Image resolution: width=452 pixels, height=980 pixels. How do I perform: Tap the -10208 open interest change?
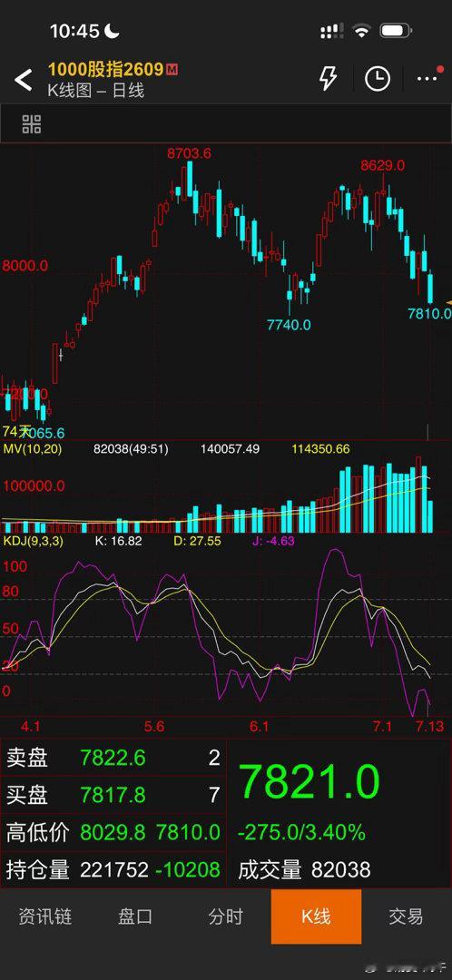tap(188, 869)
